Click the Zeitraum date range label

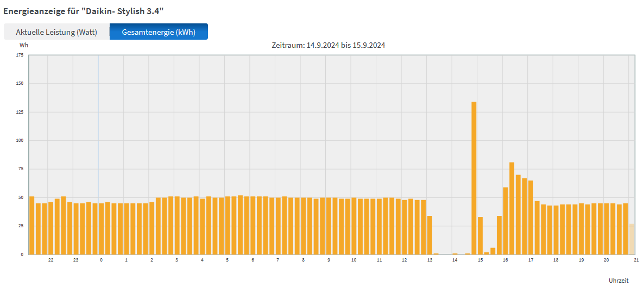click(329, 45)
